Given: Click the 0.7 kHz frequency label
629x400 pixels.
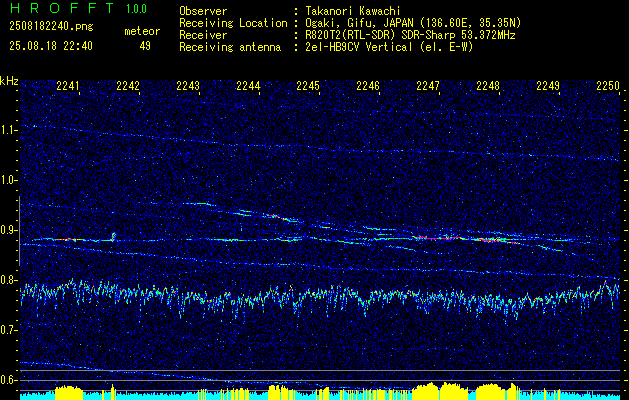Looking at the screenshot, I should [8, 330].
